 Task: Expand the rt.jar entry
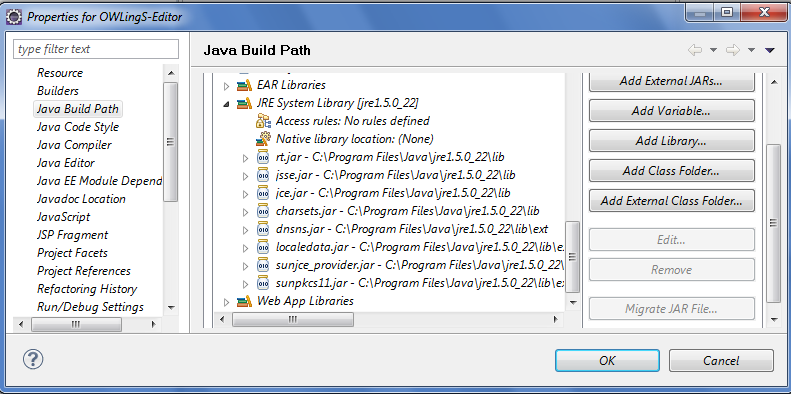(x=246, y=158)
